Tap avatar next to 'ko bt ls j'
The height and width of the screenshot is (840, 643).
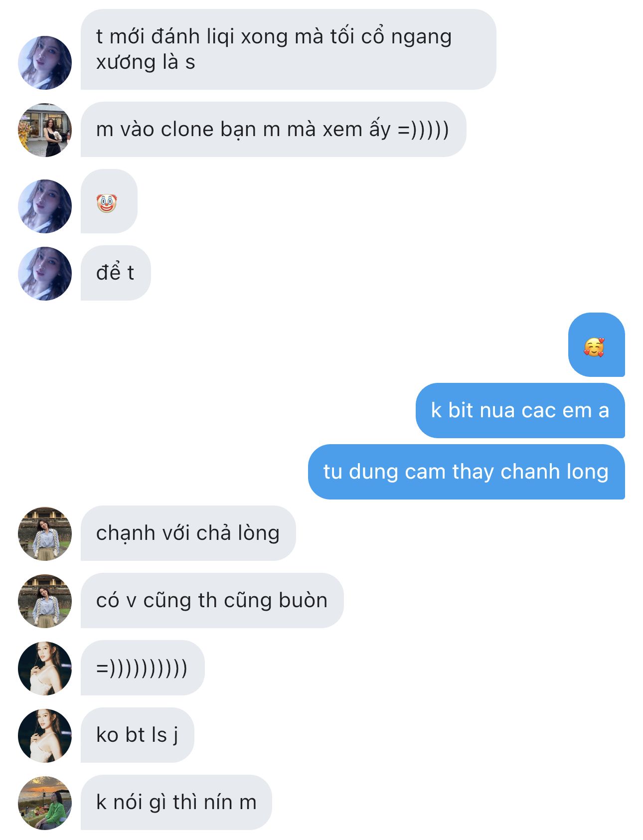coord(45,736)
